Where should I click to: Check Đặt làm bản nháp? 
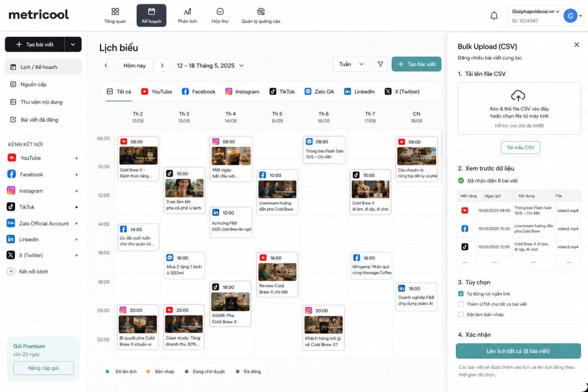[461, 315]
